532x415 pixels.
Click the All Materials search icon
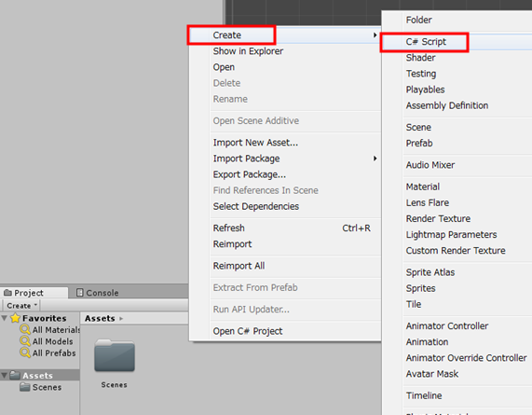point(25,329)
